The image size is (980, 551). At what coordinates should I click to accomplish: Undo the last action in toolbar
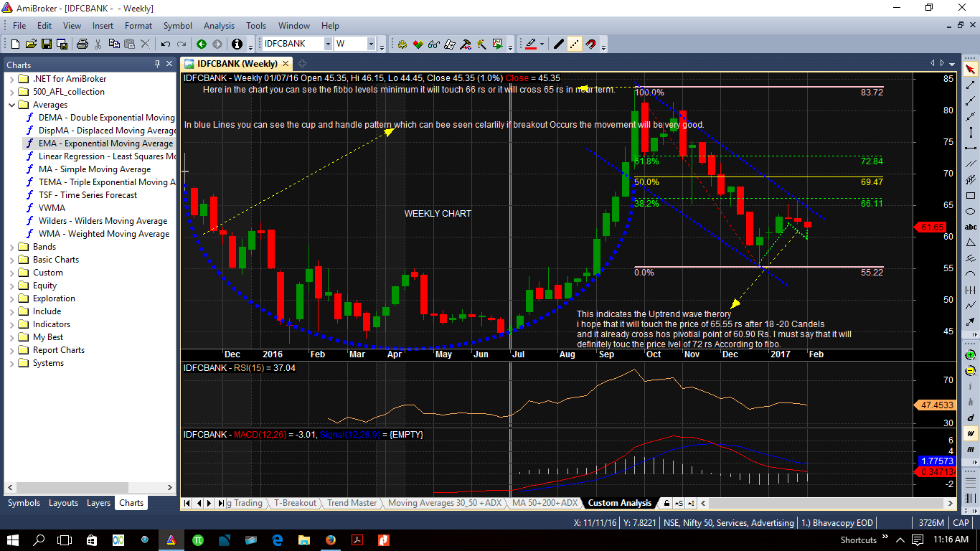click(x=166, y=44)
